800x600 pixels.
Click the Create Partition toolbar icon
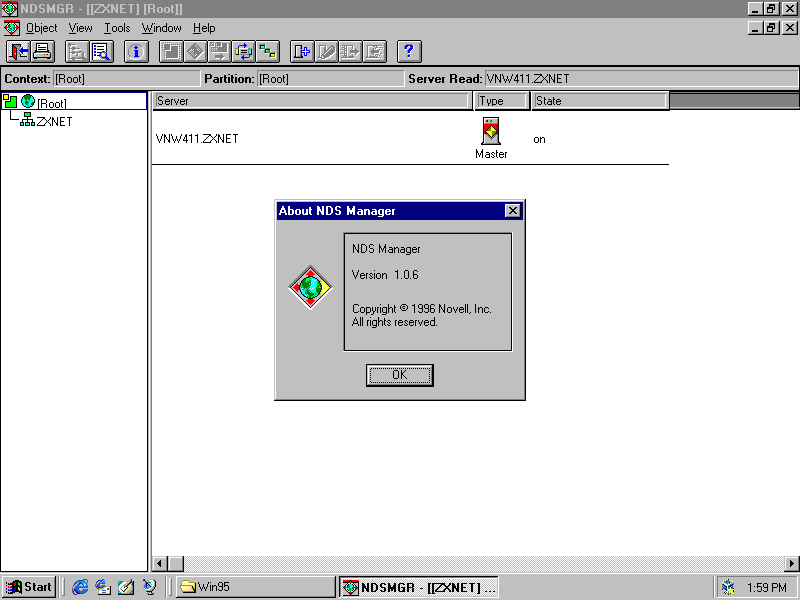click(x=171, y=52)
